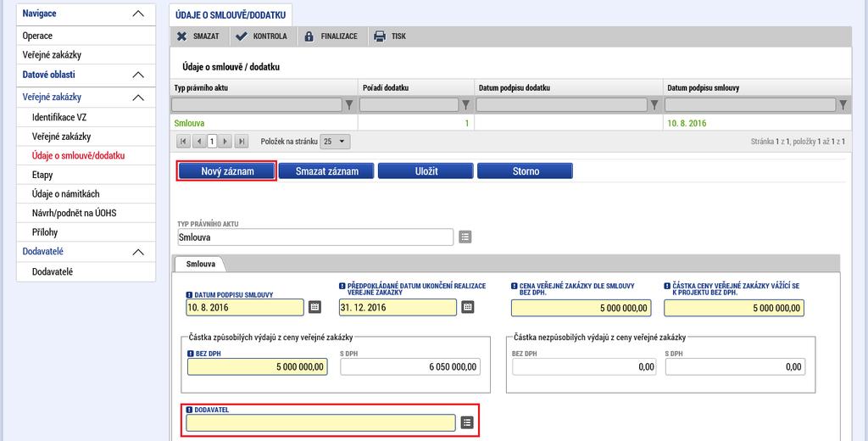
Task: Click nezpůsobilé výdaje BEZ DPH field
Action: coord(584,366)
